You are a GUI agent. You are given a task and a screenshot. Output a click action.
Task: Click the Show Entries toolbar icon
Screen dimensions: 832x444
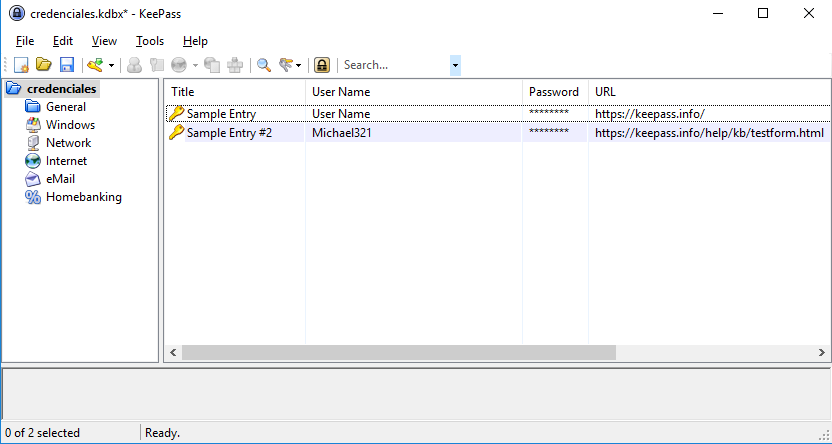tap(287, 65)
